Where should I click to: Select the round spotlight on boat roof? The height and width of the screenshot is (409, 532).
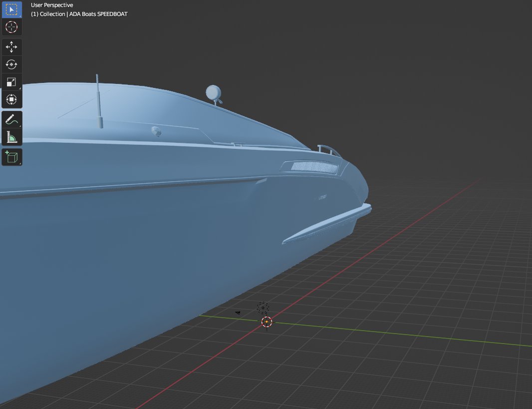pos(214,94)
